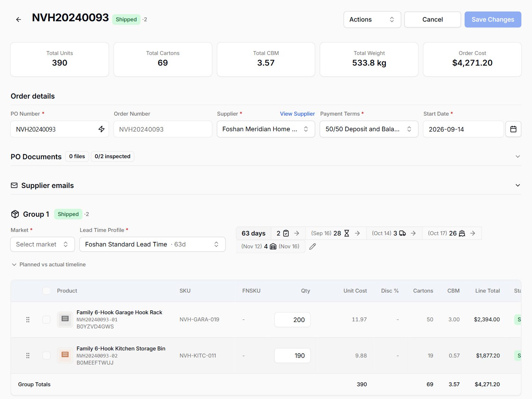Click the ship icon after Oct 17
532x399 pixels.
pyautogui.click(x=462, y=233)
